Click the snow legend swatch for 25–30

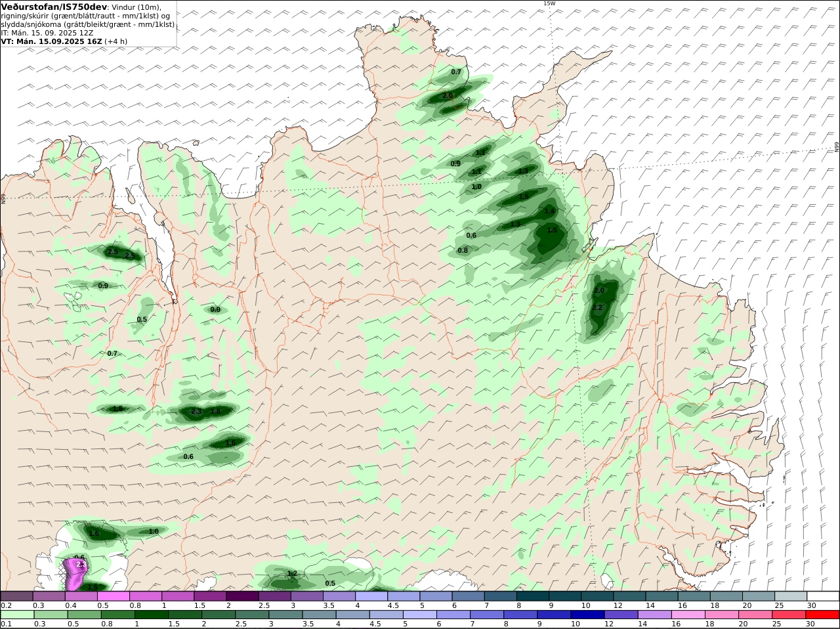click(791, 596)
